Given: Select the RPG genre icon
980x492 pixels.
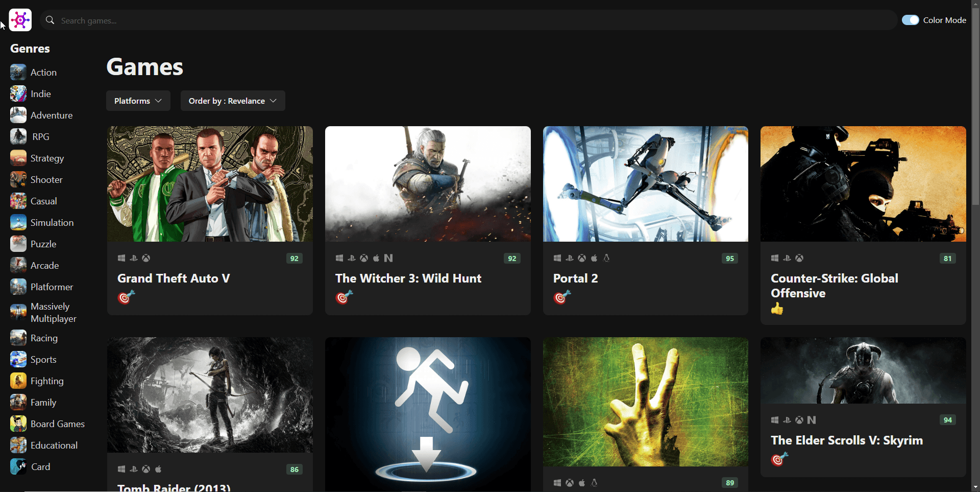Looking at the screenshot, I should pyautogui.click(x=17, y=136).
